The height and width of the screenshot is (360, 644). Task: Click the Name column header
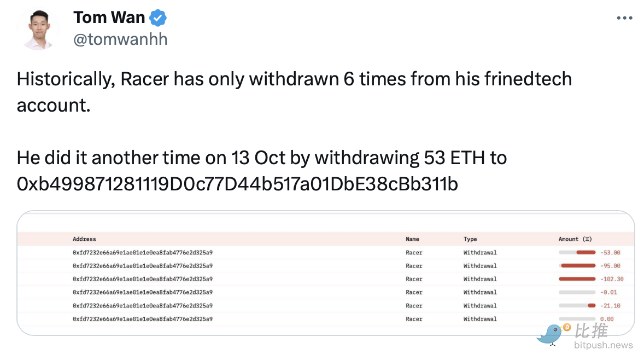click(412, 239)
